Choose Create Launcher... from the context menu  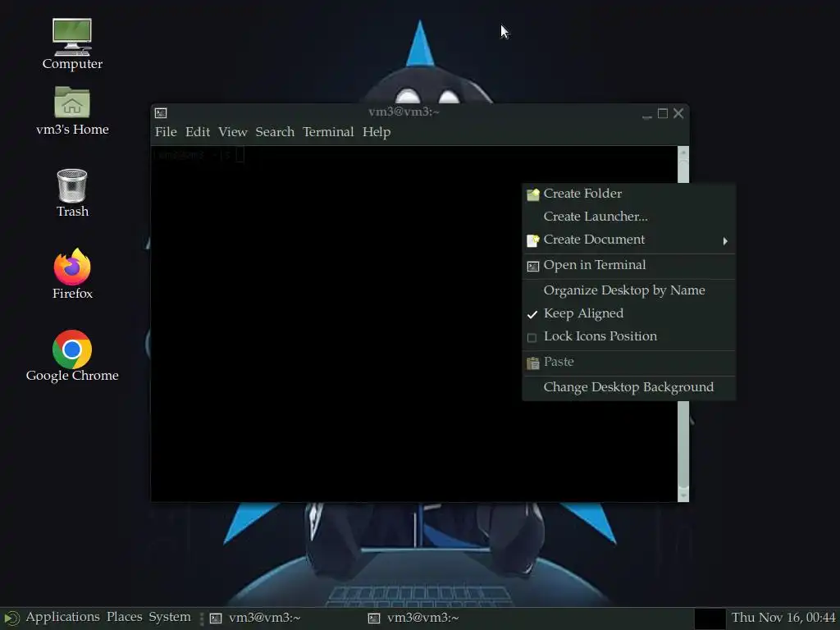(628, 217)
